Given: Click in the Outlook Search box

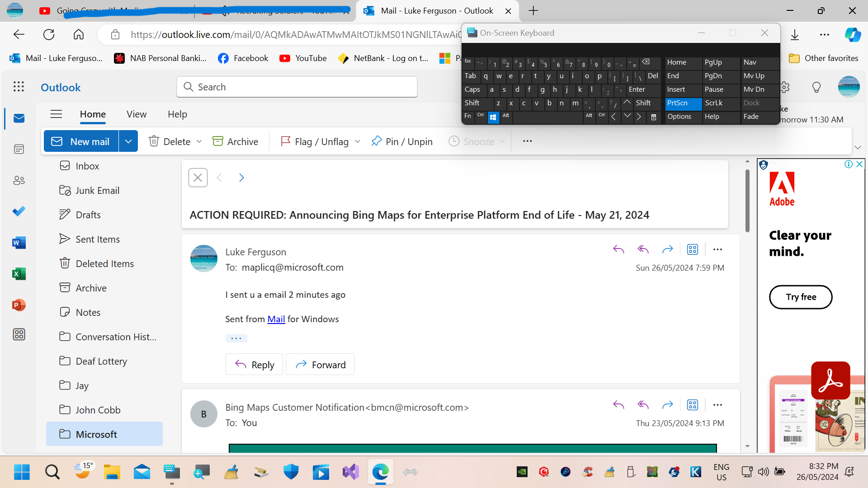Looking at the screenshot, I should [297, 87].
